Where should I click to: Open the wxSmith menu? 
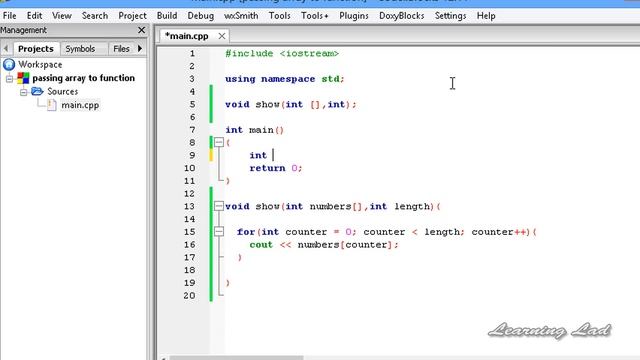pyautogui.click(x=241, y=16)
